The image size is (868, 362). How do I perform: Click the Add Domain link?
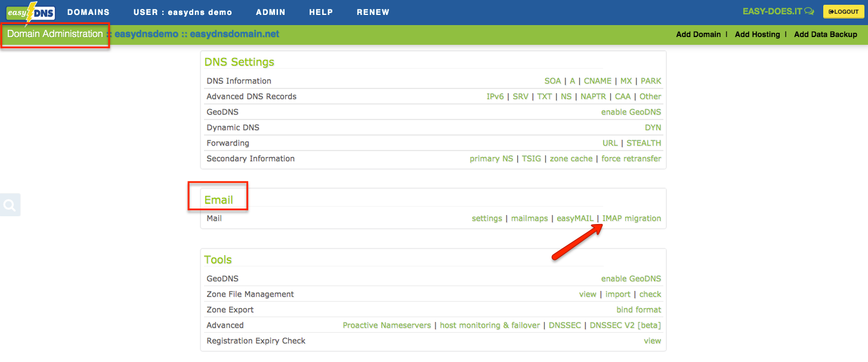click(699, 35)
